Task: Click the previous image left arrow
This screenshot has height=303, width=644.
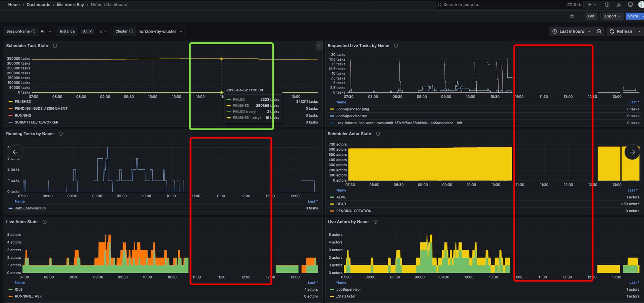Action: pos(15,152)
